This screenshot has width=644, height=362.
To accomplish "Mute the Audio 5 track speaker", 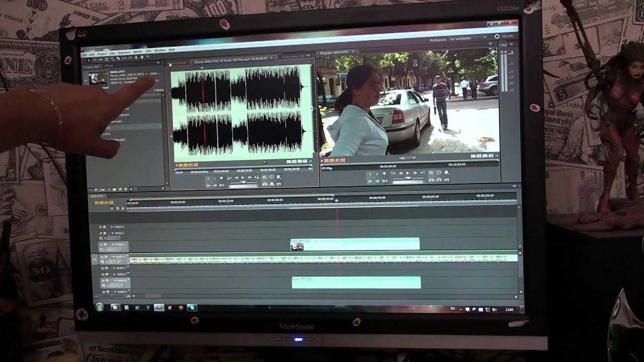I will click(104, 292).
